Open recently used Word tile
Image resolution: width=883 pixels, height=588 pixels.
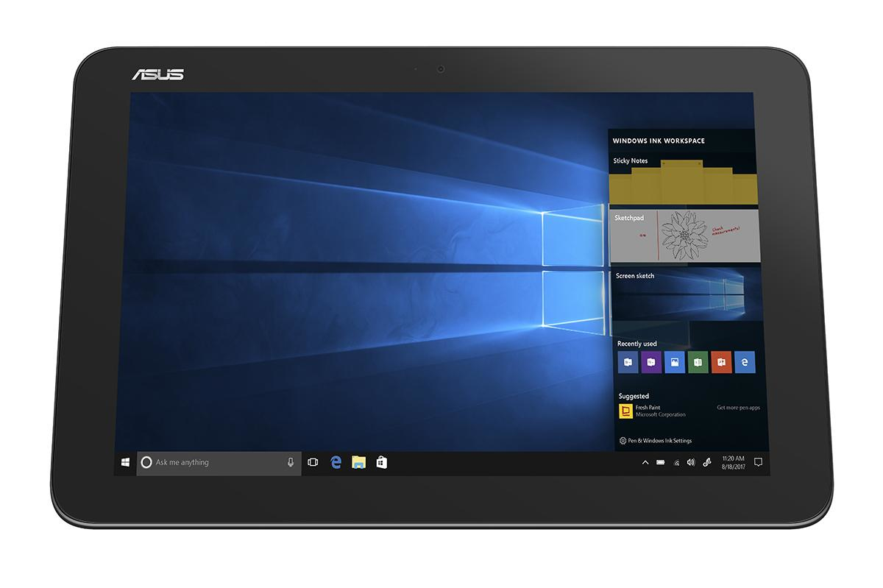tap(628, 361)
